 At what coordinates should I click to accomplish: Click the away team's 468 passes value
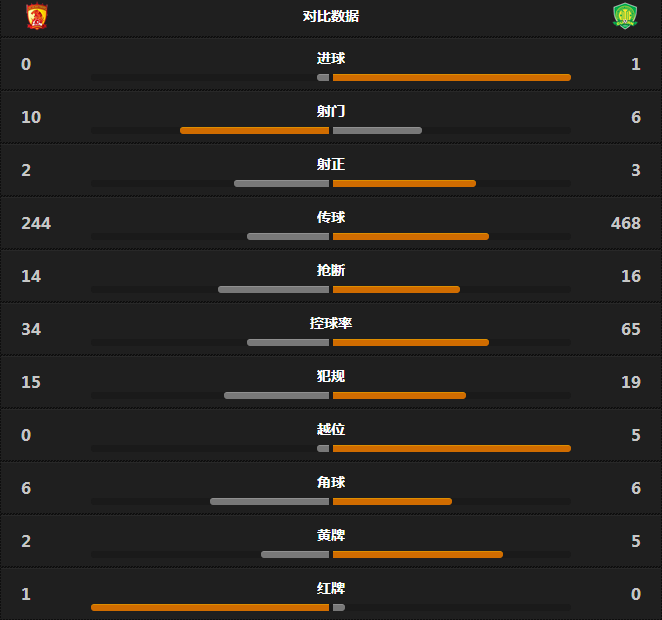point(626,223)
